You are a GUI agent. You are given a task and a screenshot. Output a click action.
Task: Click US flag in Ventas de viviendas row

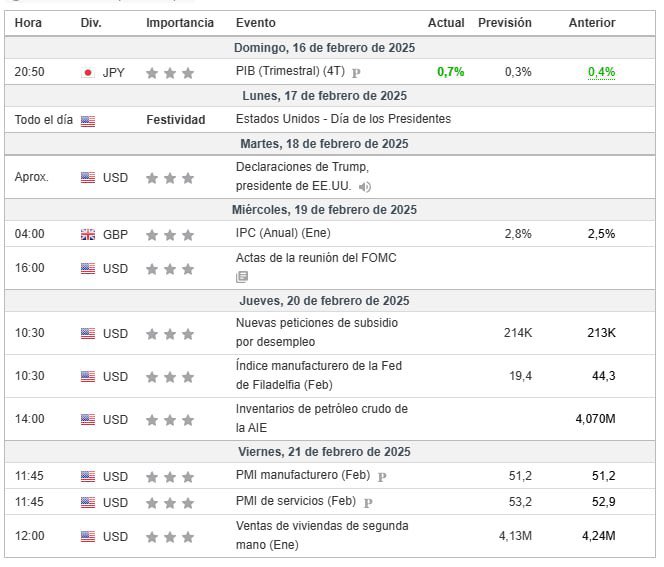[88, 537]
